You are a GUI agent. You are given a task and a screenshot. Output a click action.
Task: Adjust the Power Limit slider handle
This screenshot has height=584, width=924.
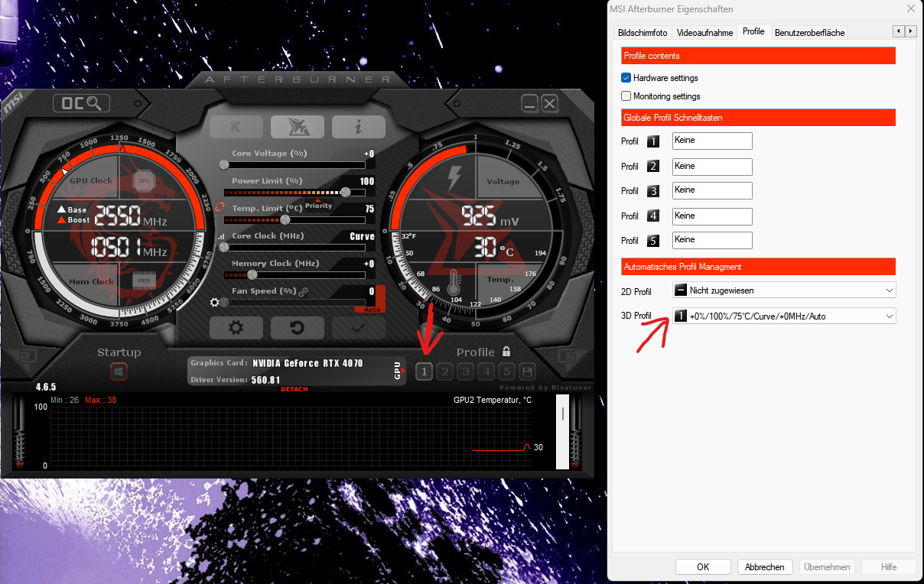(x=346, y=192)
